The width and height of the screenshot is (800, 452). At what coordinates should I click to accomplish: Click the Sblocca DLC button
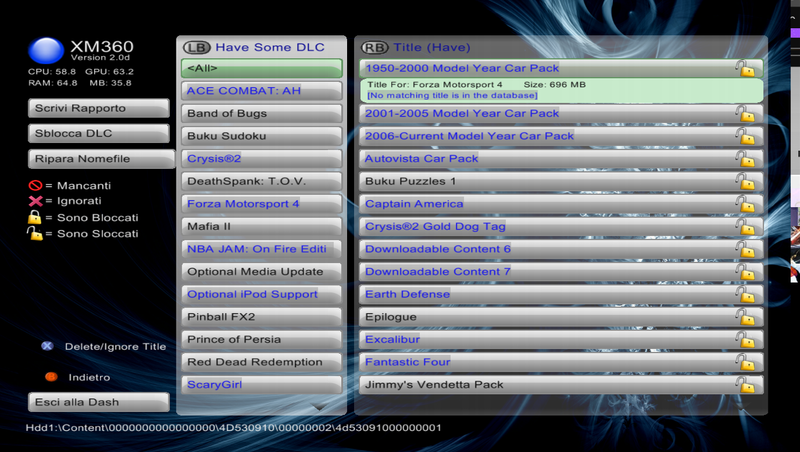click(x=98, y=133)
